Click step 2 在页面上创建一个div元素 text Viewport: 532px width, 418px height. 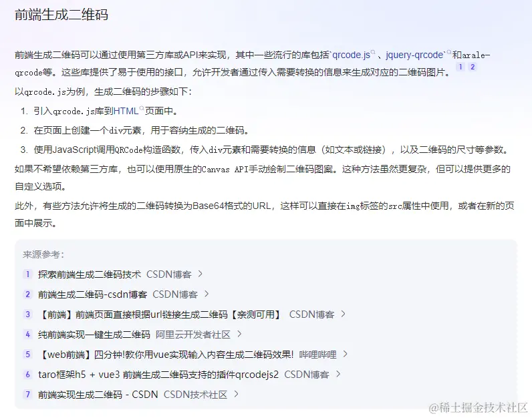point(142,130)
